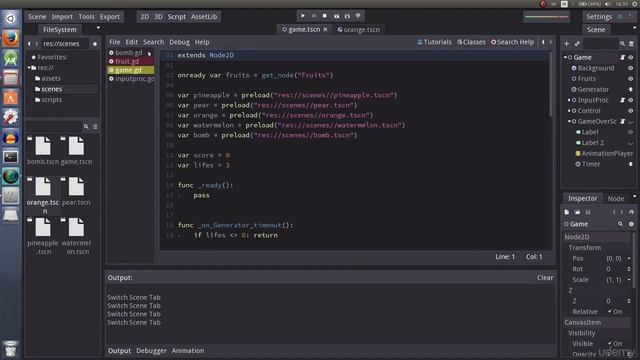This screenshot has width=640, height=360.
Task: Collapse the res:// folder tree
Action: [x=29, y=68]
